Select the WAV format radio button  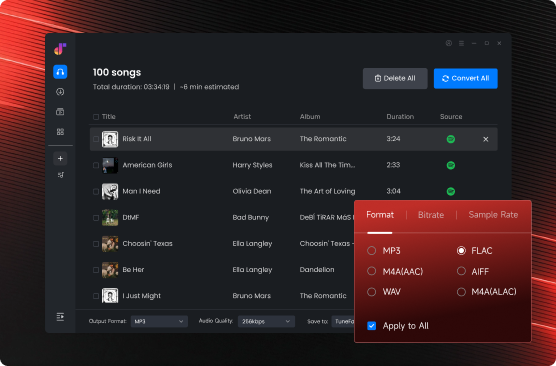(x=372, y=292)
